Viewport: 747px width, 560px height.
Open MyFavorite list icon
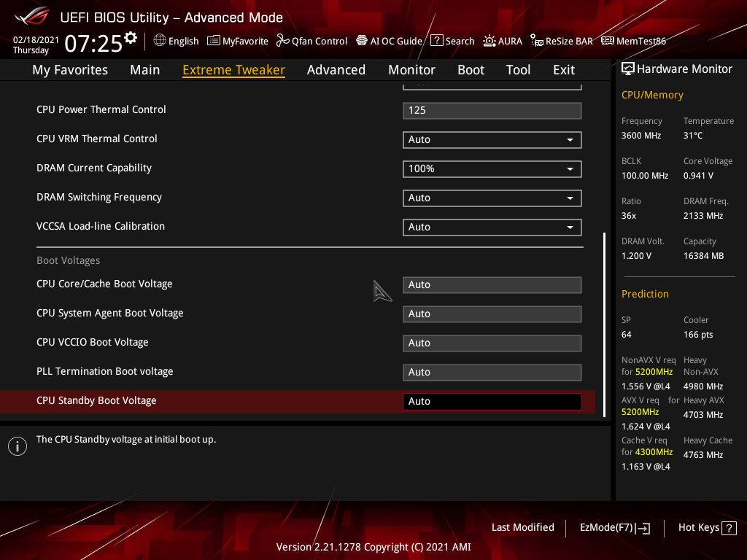coord(214,41)
